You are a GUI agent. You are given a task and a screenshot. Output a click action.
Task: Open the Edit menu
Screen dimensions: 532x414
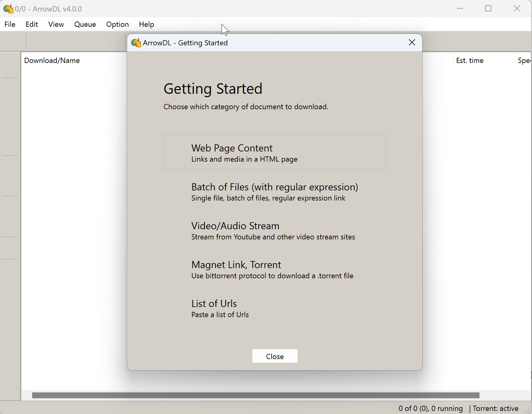pos(32,24)
